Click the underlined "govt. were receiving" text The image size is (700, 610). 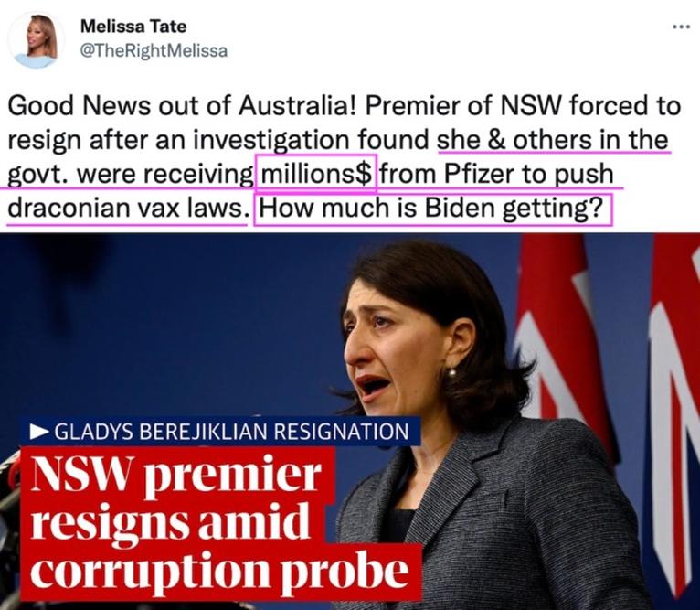click(131, 175)
